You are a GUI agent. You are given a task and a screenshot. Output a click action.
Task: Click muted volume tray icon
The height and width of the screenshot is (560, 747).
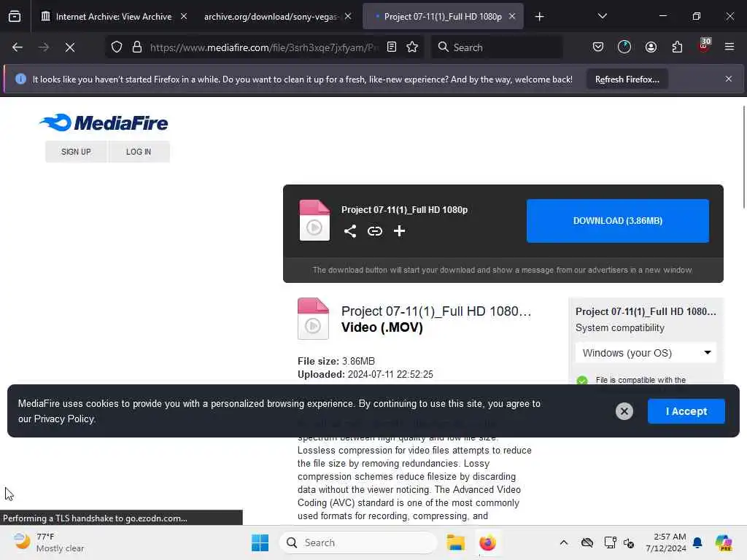tap(629, 542)
